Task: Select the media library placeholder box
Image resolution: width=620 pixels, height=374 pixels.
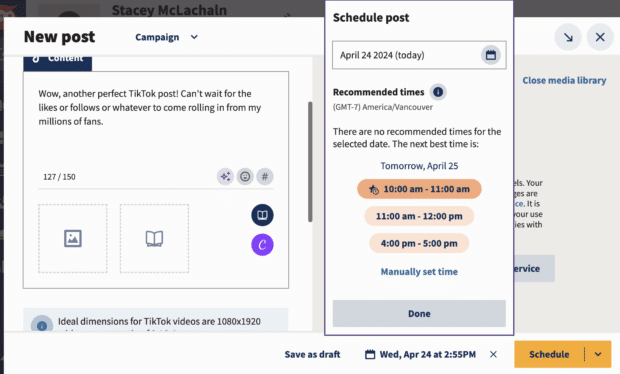Action: pos(154,238)
